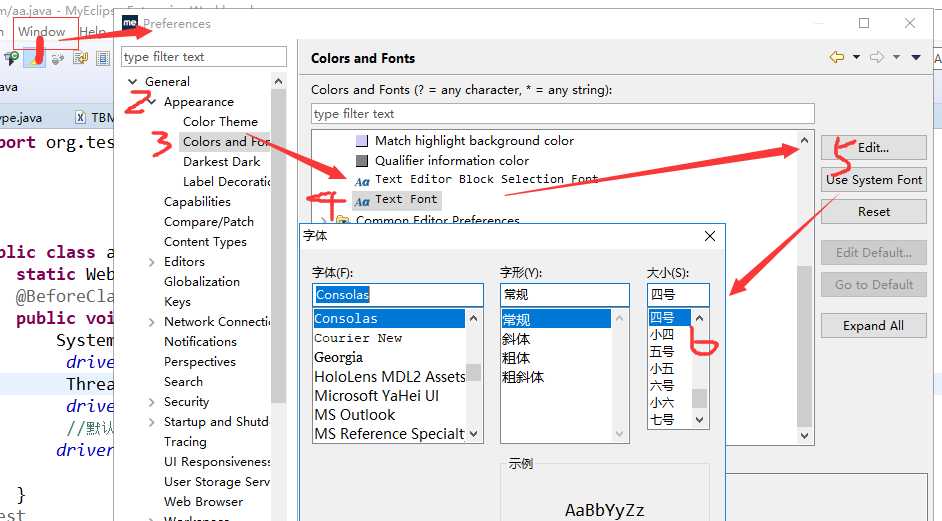Click the size input showing 四号
Screen dimensions: 942x521
(x=678, y=295)
